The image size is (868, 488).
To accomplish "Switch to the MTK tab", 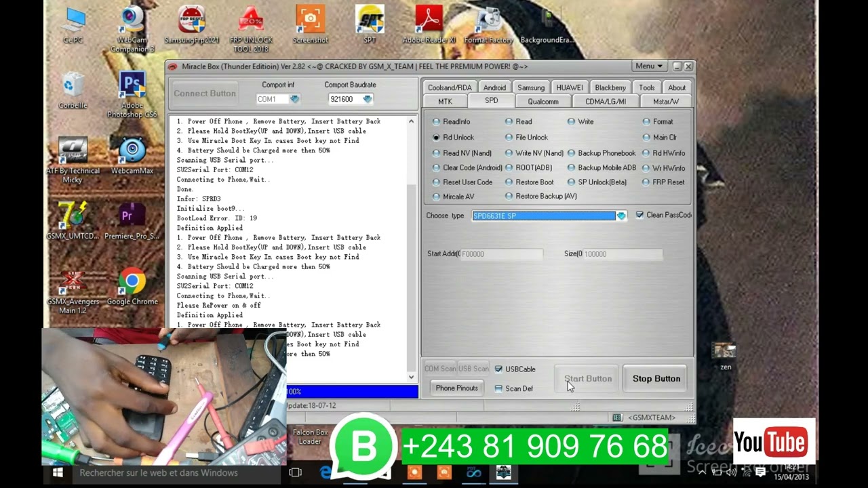I will [445, 102].
